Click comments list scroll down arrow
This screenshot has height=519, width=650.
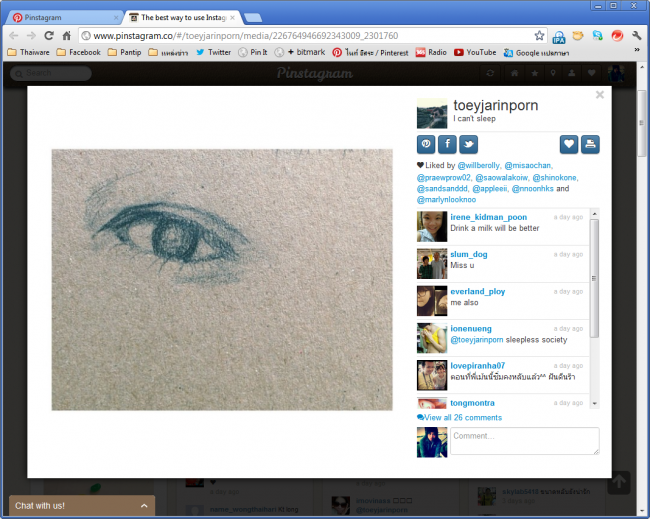coord(594,403)
